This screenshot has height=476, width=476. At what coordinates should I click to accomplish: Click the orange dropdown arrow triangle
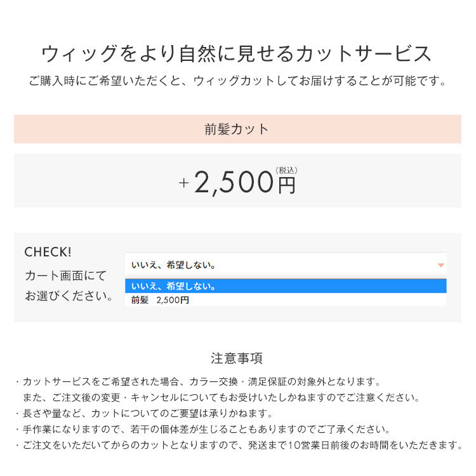click(x=441, y=265)
